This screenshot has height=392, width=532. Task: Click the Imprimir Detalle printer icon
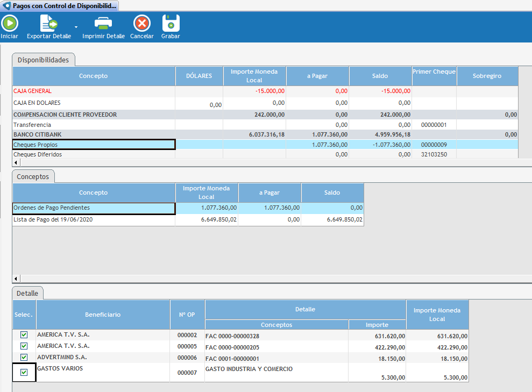coord(103,23)
